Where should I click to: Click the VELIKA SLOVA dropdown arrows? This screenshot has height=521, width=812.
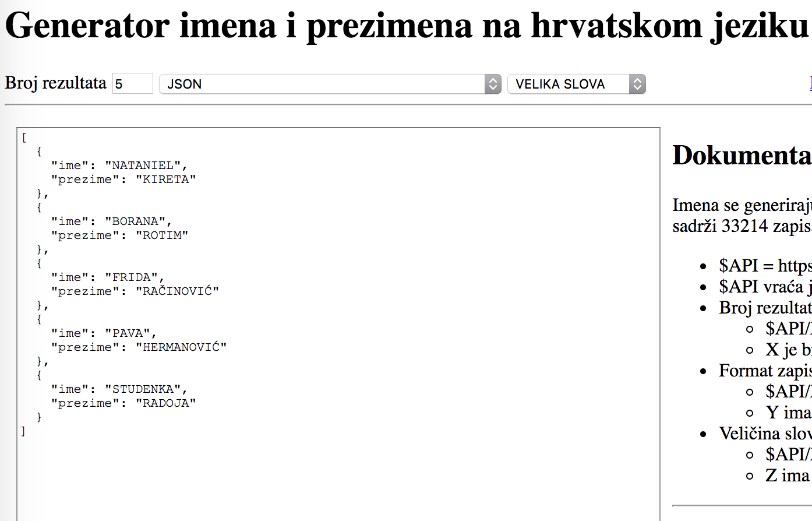[x=637, y=84]
